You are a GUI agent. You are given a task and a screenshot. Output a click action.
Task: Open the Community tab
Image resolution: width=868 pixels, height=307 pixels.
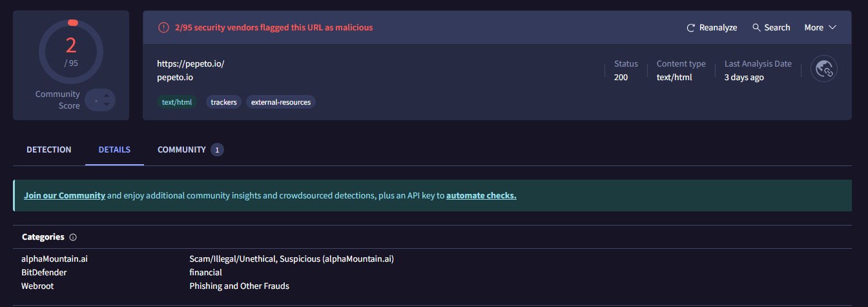[x=181, y=150]
